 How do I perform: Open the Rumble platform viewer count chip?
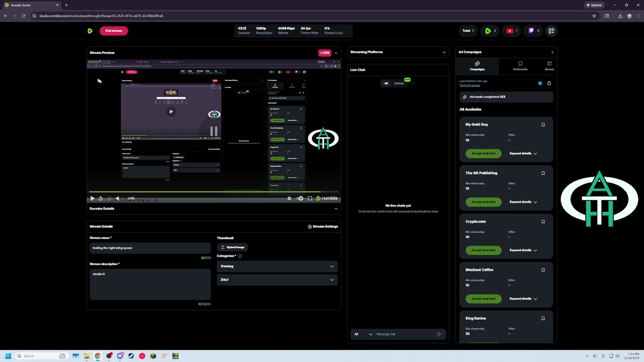pos(490,31)
